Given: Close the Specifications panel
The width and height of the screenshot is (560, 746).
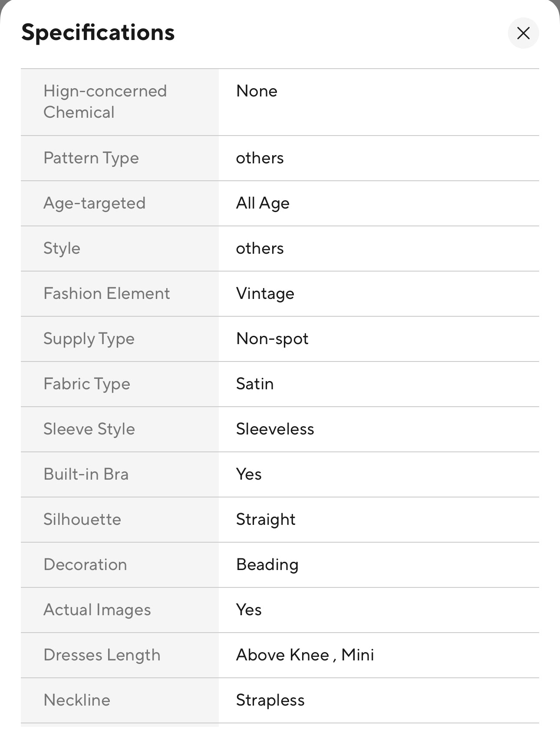Looking at the screenshot, I should [523, 33].
